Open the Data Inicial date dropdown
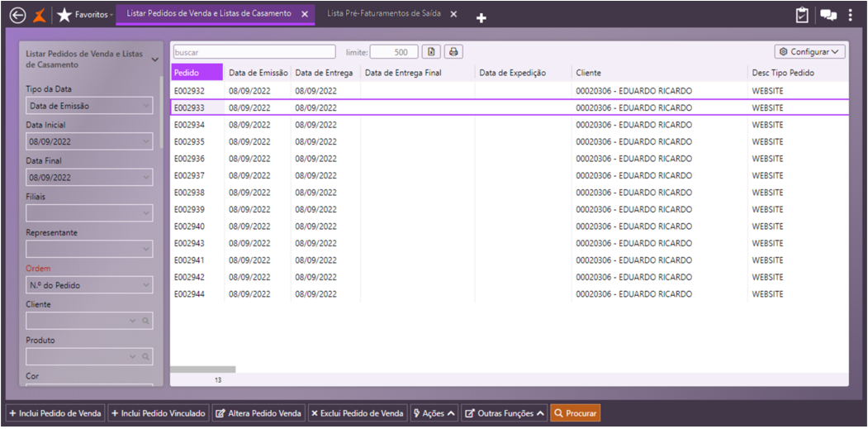The height and width of the screenshot is (429, 868). click(89, 141)
